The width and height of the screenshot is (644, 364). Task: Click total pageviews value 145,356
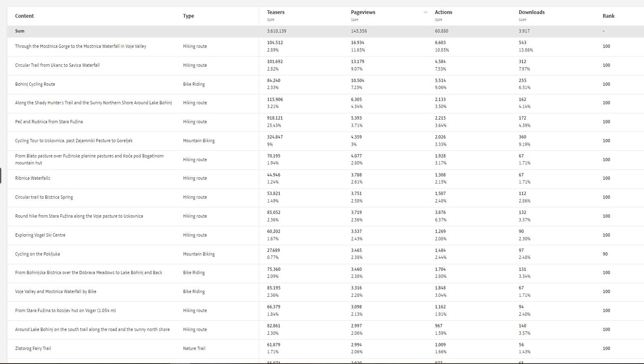359,31
